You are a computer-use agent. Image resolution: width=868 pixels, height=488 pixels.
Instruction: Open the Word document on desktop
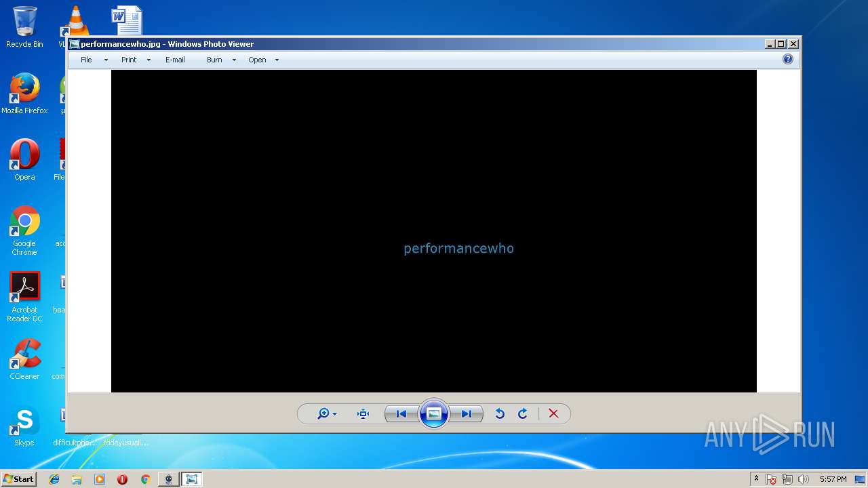tap(127, 20)
